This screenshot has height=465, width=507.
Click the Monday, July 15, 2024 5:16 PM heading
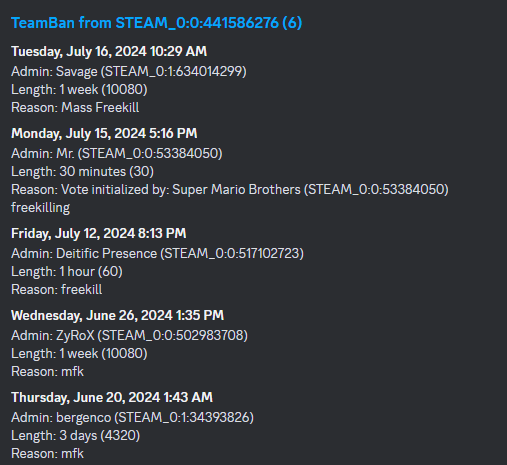104,134
